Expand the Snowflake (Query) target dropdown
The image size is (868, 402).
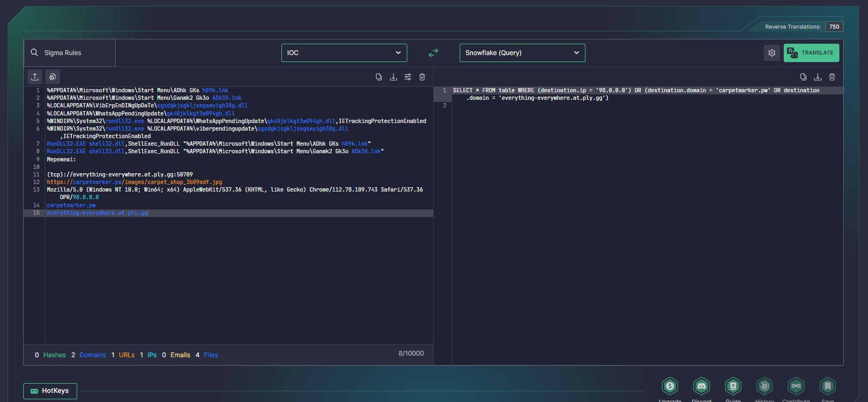tap(522, 53)
